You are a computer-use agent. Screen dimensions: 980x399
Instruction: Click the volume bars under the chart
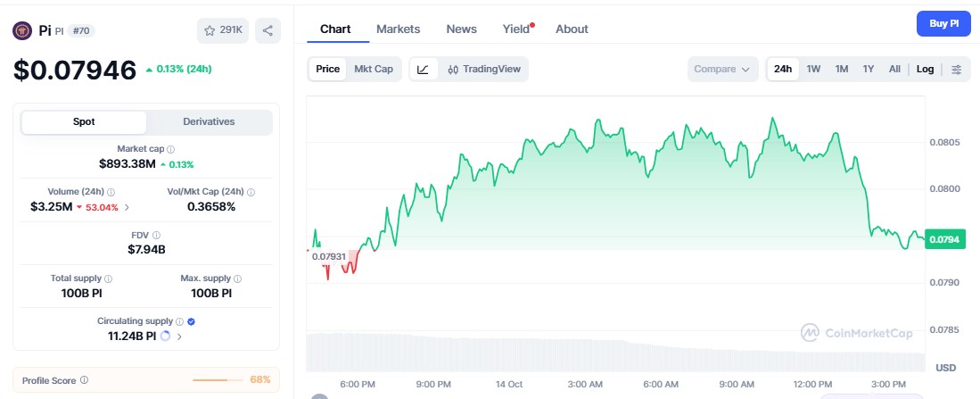pyautogui.click(x=615, y=353)
